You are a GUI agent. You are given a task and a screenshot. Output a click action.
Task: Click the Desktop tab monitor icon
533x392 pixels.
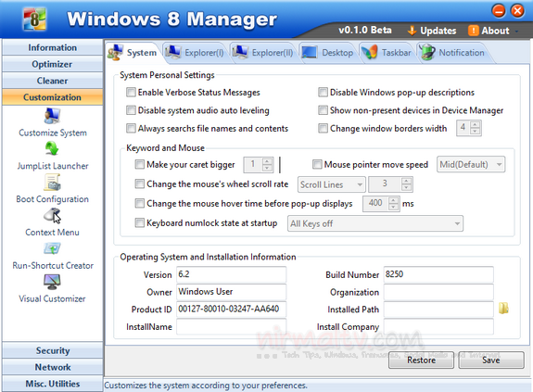click(x=310, y=52)
